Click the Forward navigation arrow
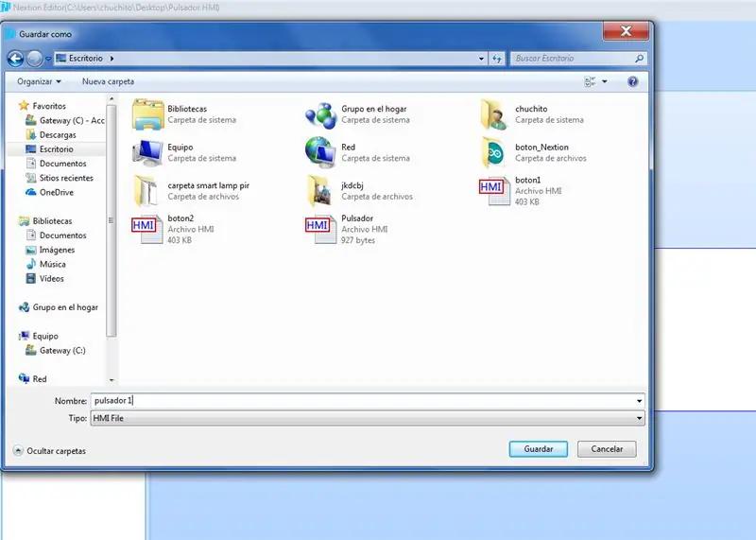The height and width of the screenshot is (540, 756). coord(35,59)
